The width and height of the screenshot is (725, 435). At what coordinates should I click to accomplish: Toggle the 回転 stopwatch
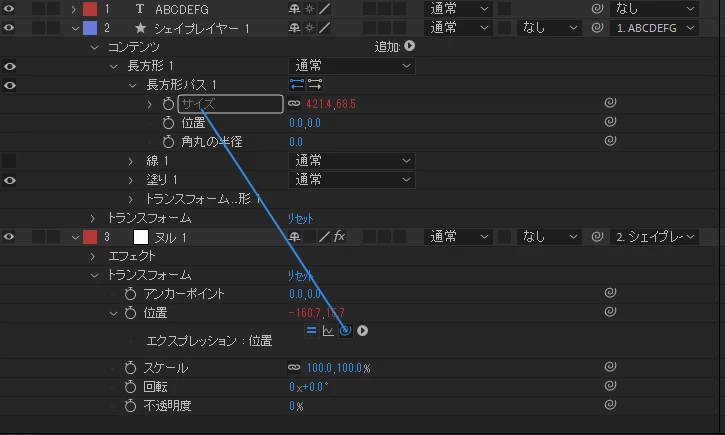pyautogui.click(x=130, y=387)
